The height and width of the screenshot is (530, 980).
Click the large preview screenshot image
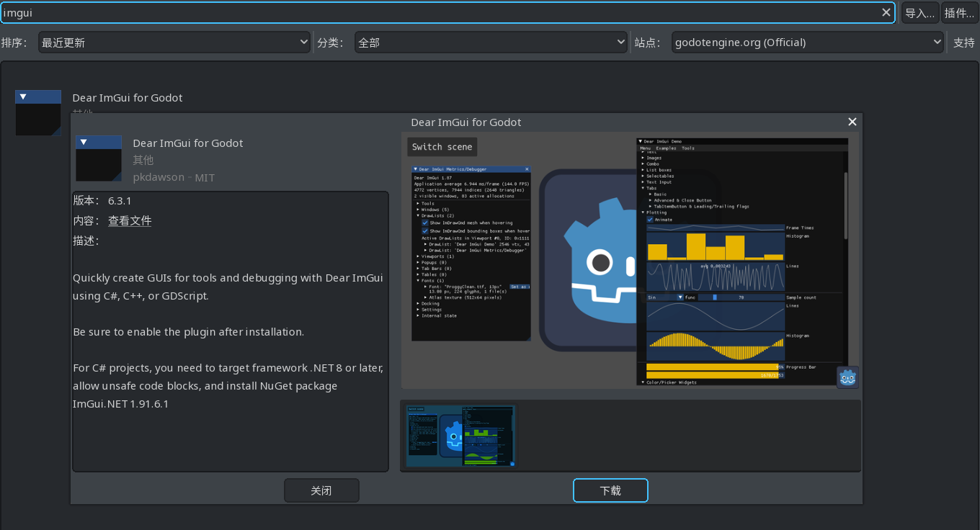631,260
